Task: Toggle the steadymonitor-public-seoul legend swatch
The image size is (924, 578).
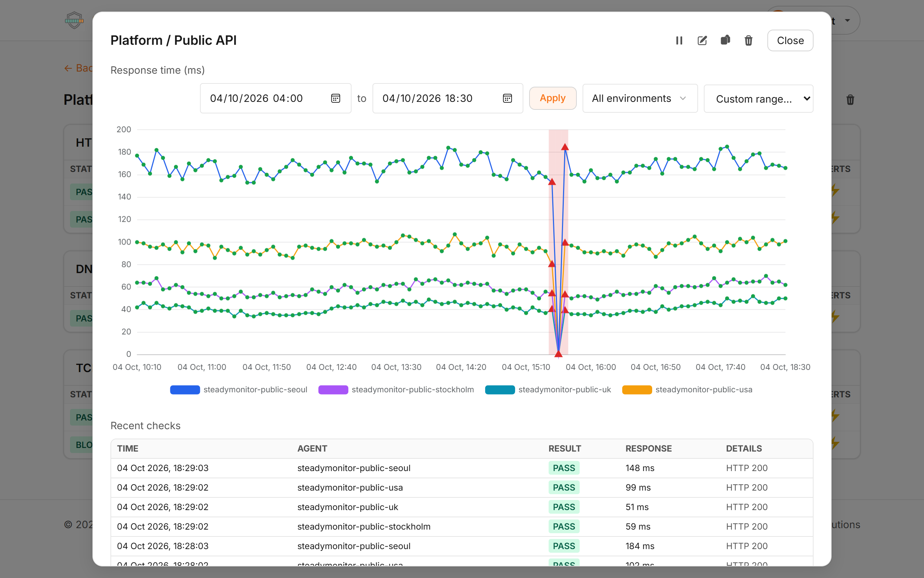Action: [x=185, y=389]
